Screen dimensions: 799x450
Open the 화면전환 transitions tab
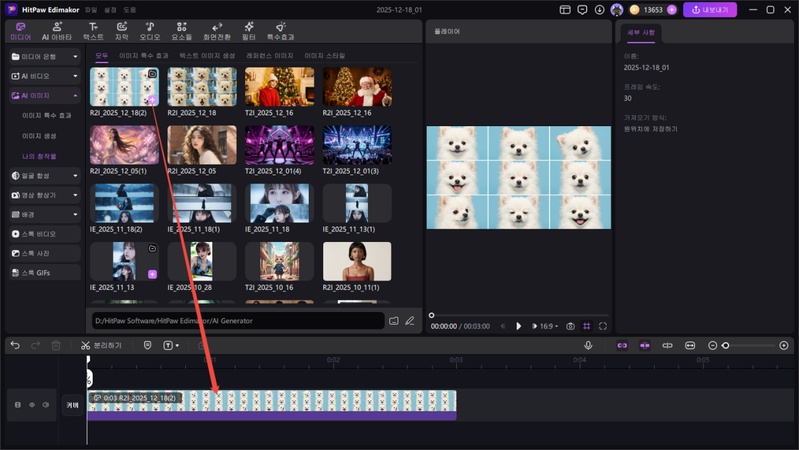tap(217, 31)
